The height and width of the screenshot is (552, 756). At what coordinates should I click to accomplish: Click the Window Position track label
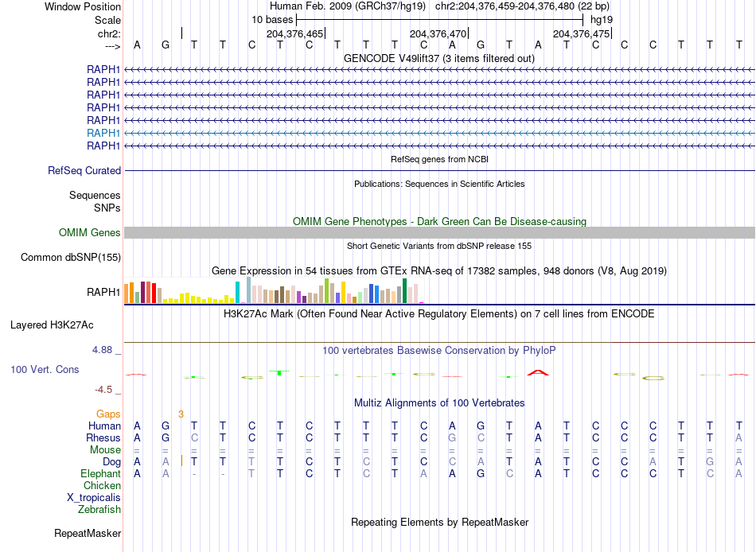click(83, 6)
